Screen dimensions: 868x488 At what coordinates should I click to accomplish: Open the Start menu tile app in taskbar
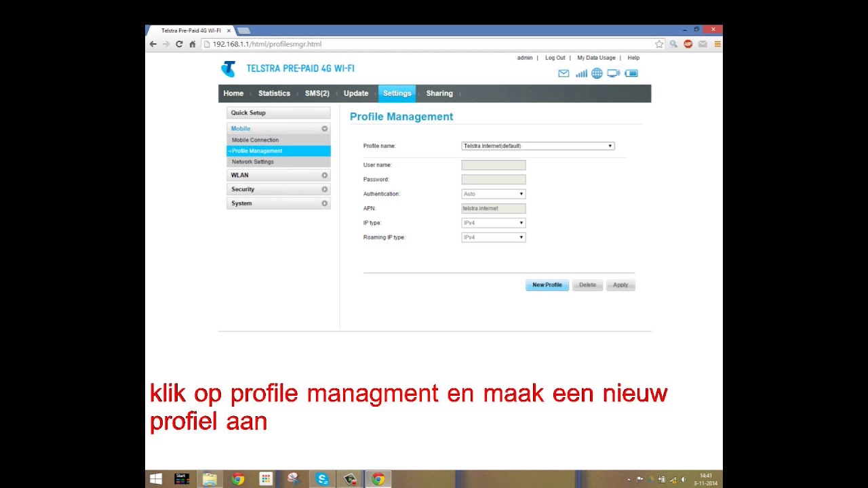182,479
